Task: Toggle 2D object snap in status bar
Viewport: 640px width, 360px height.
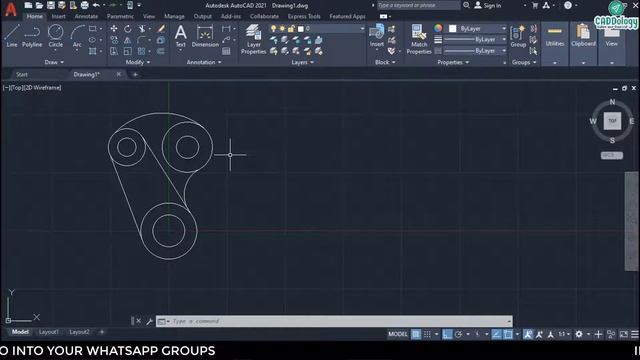Action: click(508, 334)
